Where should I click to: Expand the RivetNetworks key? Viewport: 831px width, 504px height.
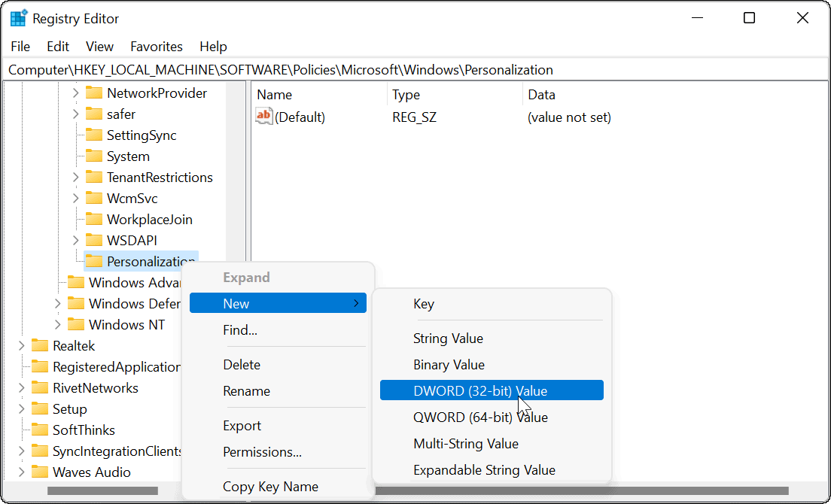tap(21, 388)
